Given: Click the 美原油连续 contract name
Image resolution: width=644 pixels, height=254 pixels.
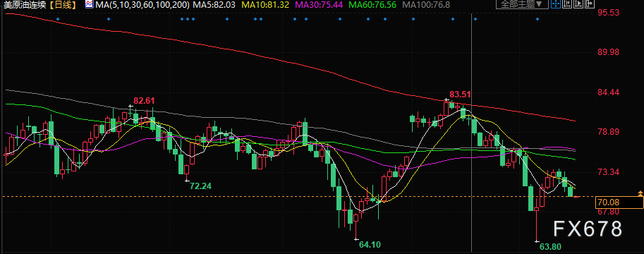Looking at the screenshot, I should tap(24, 5).
